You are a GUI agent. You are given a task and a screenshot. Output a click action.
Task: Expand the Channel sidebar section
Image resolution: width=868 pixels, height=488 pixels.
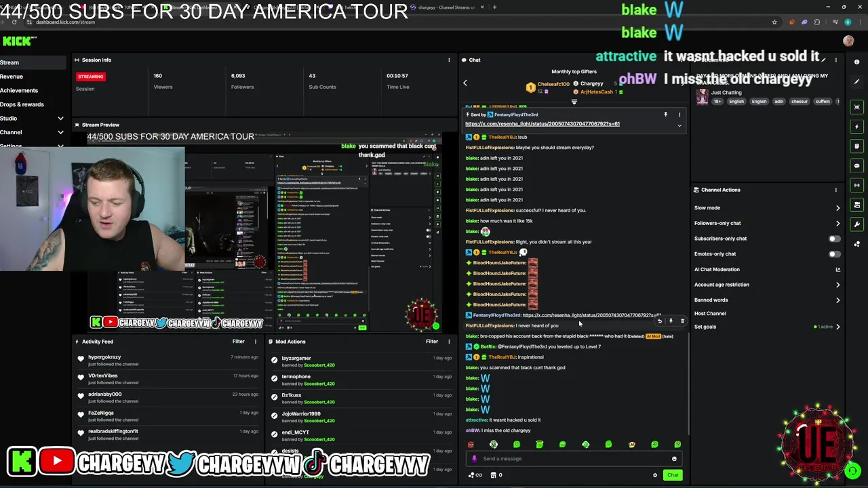click(x=60, y=132)
